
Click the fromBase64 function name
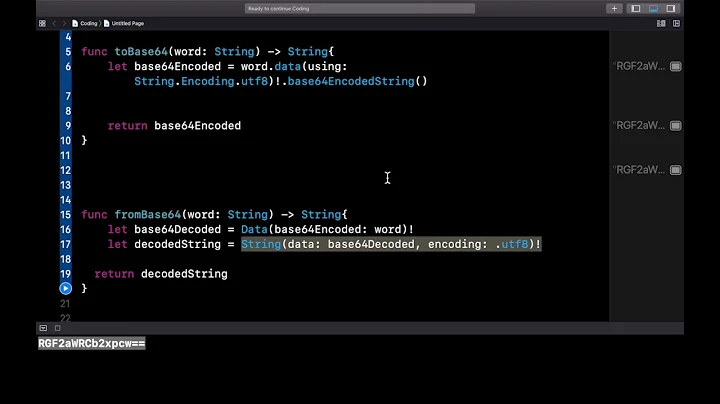pos(148,215)
